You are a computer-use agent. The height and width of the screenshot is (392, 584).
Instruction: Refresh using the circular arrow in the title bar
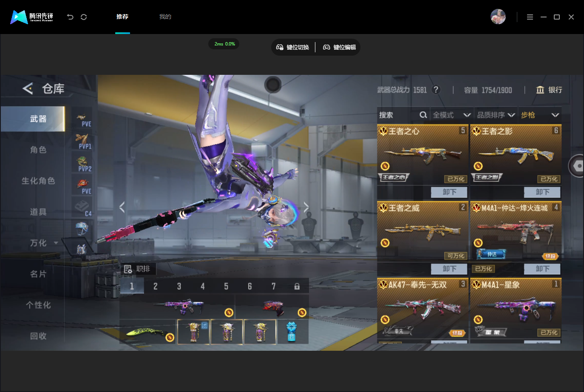(x=84, y=17)
